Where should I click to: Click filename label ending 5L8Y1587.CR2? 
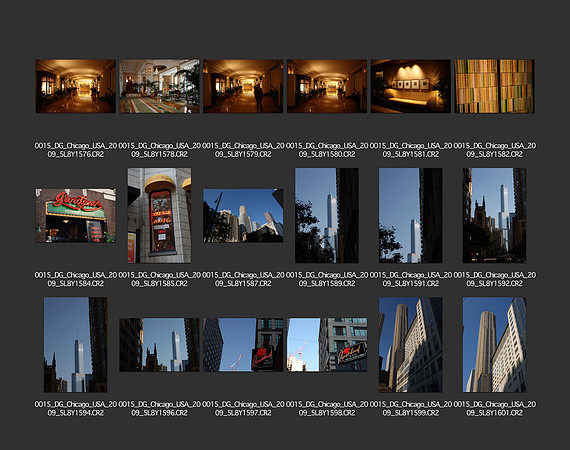[x=243, y=279]
